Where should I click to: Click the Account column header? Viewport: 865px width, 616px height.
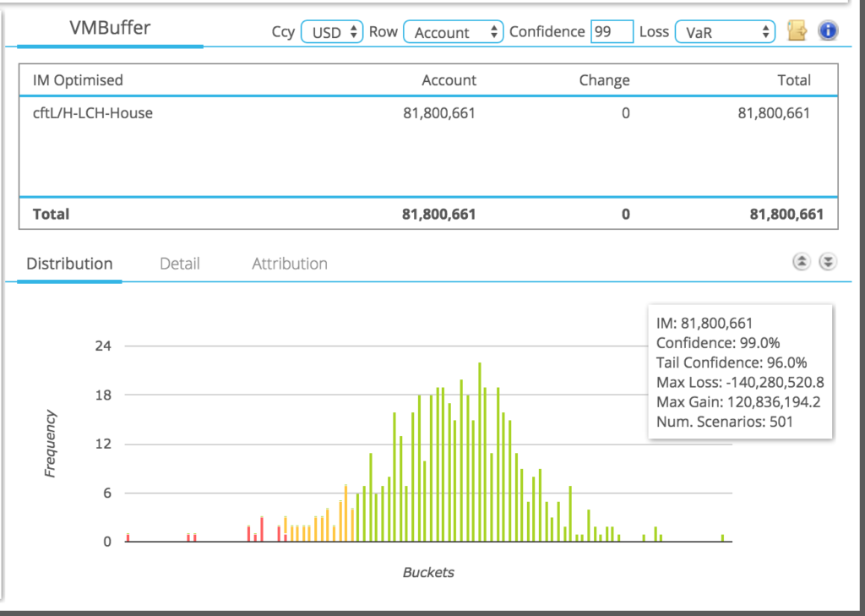tap(449, 80)
